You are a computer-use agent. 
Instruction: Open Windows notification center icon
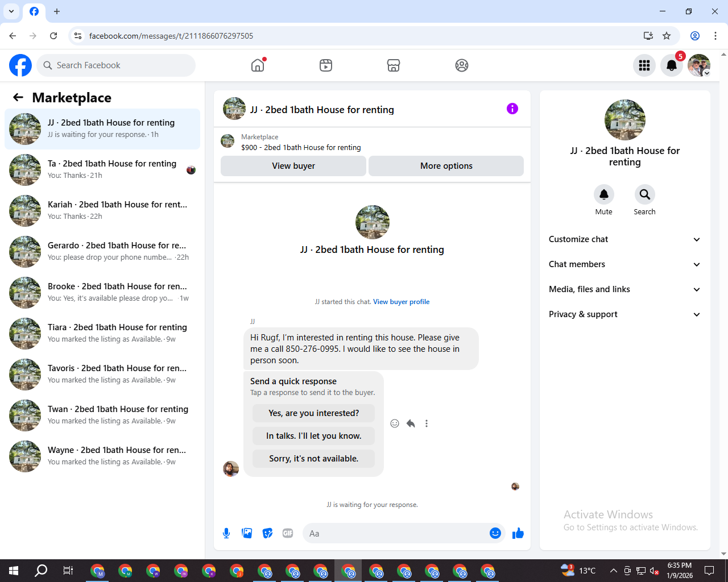tap(709, 571)
